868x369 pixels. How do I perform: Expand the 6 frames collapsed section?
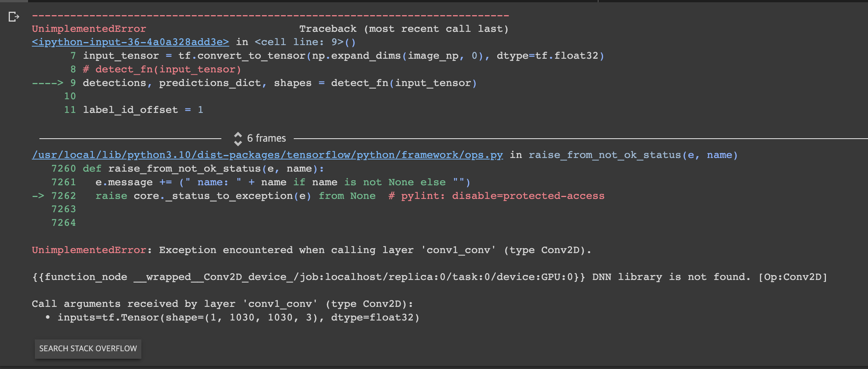point(260,138)
